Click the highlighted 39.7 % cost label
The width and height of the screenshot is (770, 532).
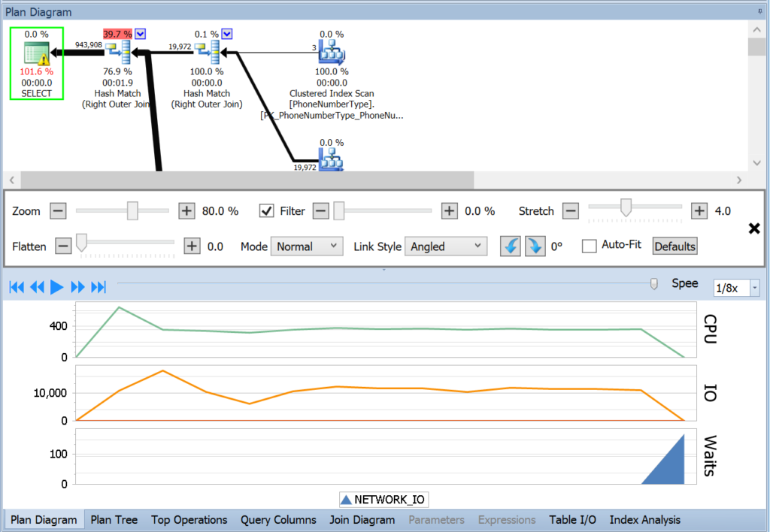point(117,34)
